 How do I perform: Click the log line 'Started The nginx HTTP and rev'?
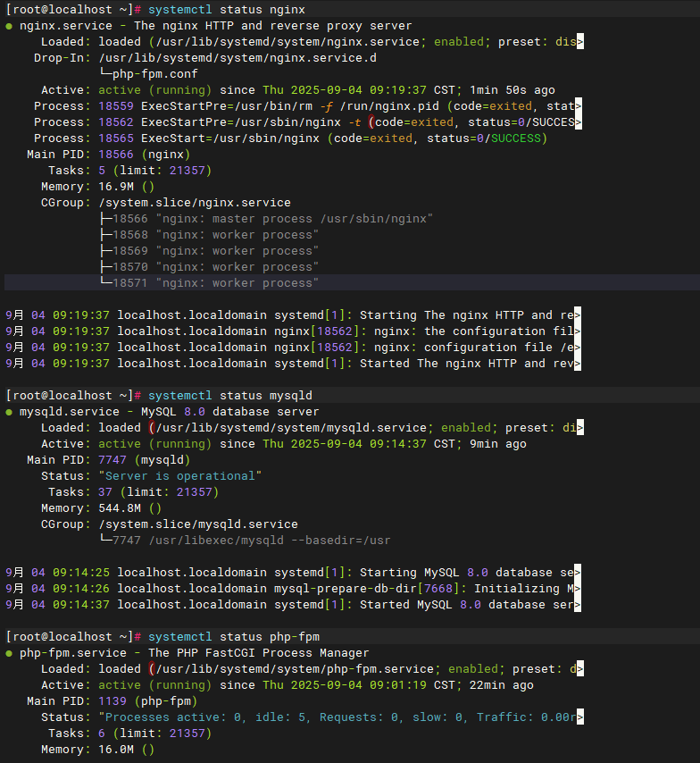point(293,363)
